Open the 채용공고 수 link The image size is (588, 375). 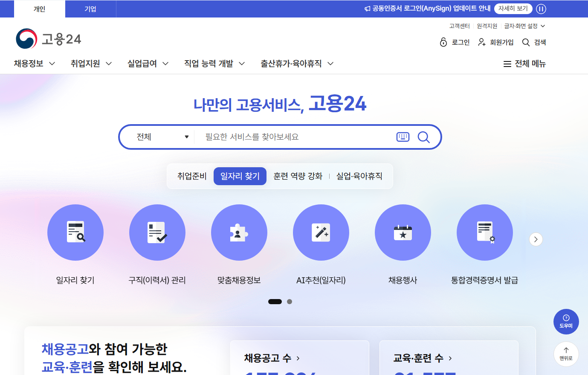[x=272, y=358]
